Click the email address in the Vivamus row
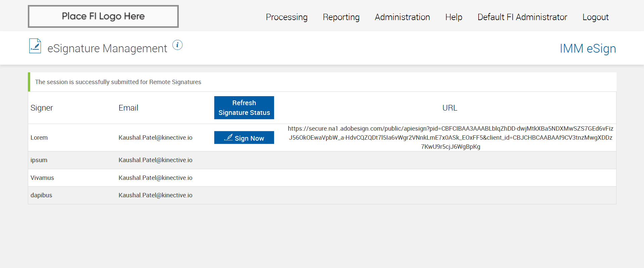 click(155, 178)
